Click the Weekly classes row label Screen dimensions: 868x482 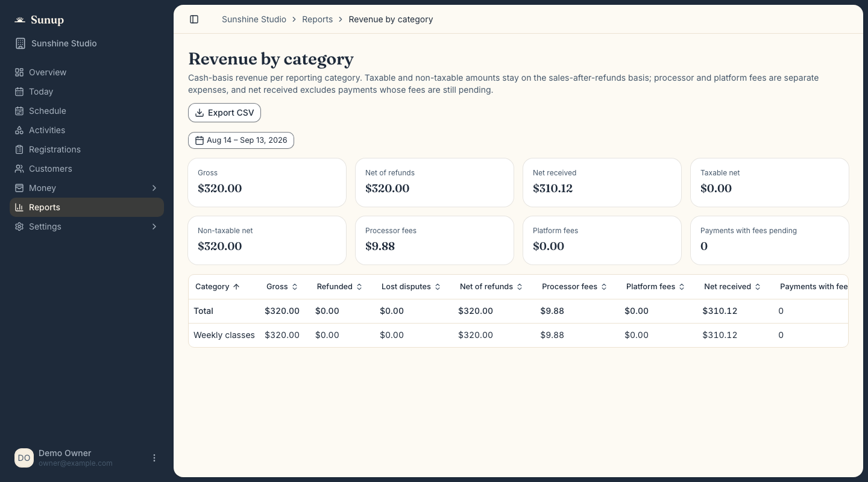click(x=224, y=335)
